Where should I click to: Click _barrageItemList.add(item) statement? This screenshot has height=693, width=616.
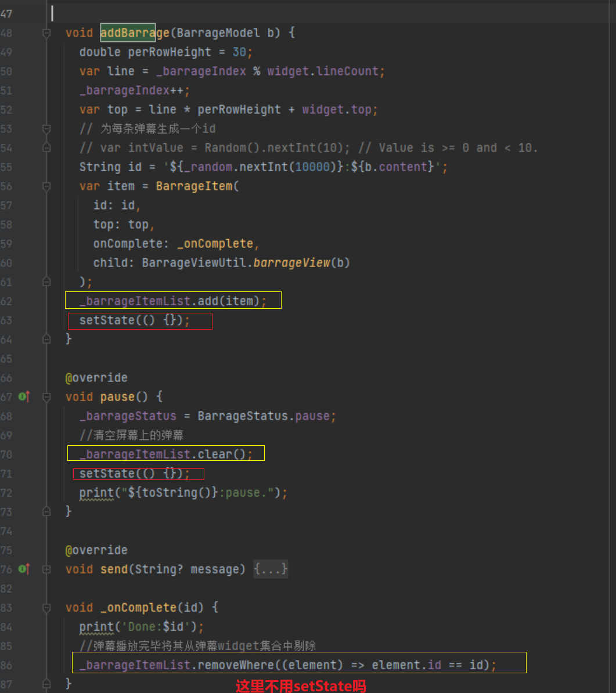(x=173, y=301)
